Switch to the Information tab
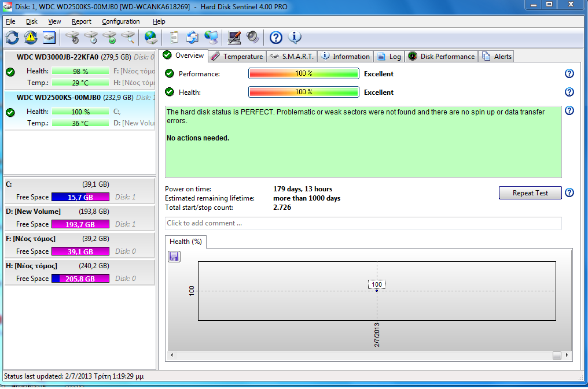Screen dimensions: 588x389 tap(346, 57)
